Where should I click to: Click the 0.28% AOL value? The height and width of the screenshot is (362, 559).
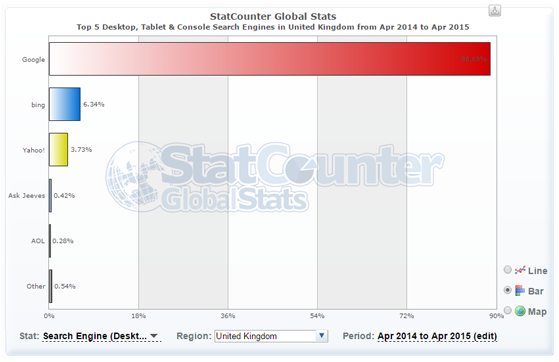(x=63, y=241)
